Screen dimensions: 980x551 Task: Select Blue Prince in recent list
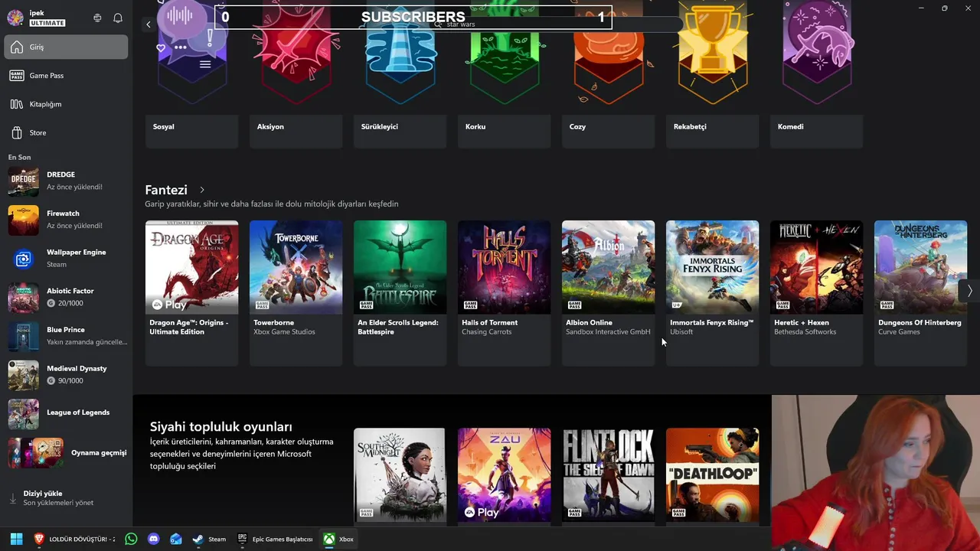point(66,336)
